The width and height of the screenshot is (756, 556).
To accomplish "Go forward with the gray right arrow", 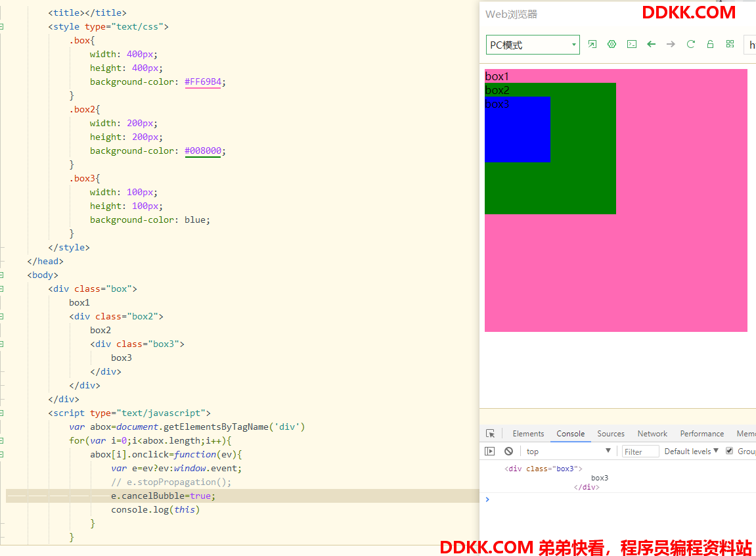I will 671,45.
